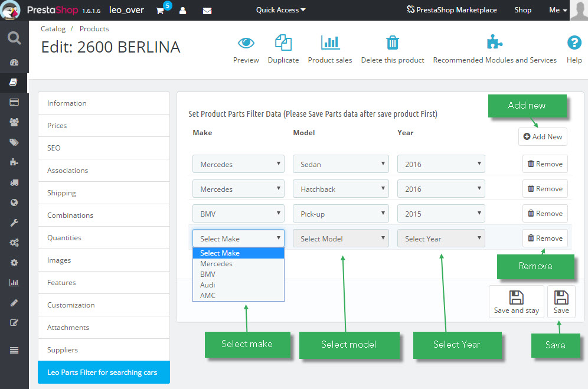Open the Customers group icon in sidebar
Viewport: 588px width, 389px height.
[x=14, y=122]
